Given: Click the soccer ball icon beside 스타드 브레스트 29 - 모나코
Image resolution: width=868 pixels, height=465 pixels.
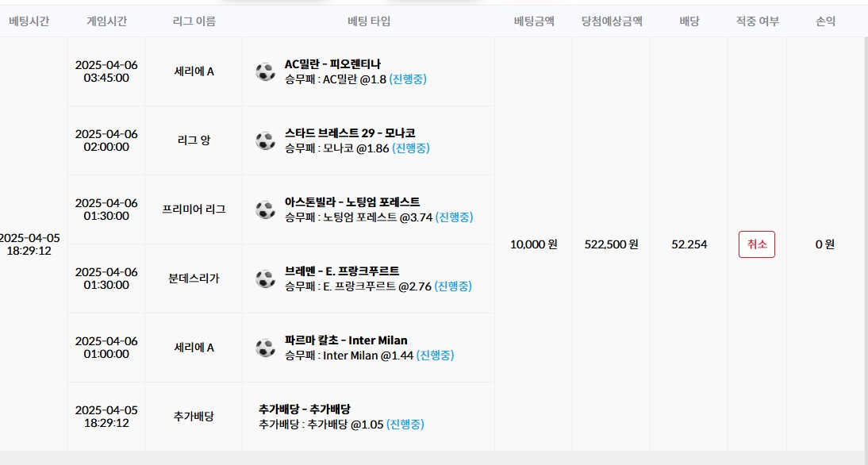Looking at the screenshot, I should pyautogui.click(x=265, y=140).
